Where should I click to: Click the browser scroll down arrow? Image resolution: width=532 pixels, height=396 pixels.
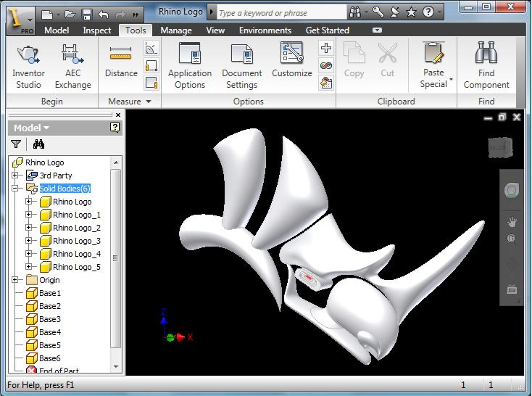pyautogui.click(x=116, y=367)
